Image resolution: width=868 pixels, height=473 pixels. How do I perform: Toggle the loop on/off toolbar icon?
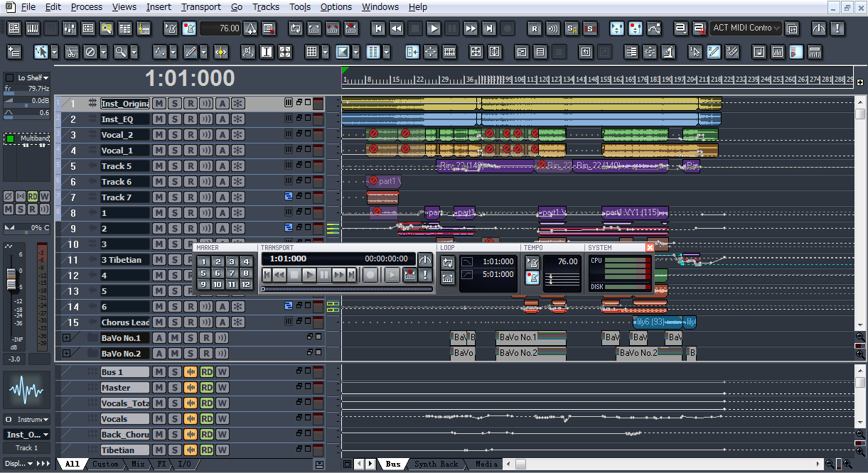tap(296, 28)
